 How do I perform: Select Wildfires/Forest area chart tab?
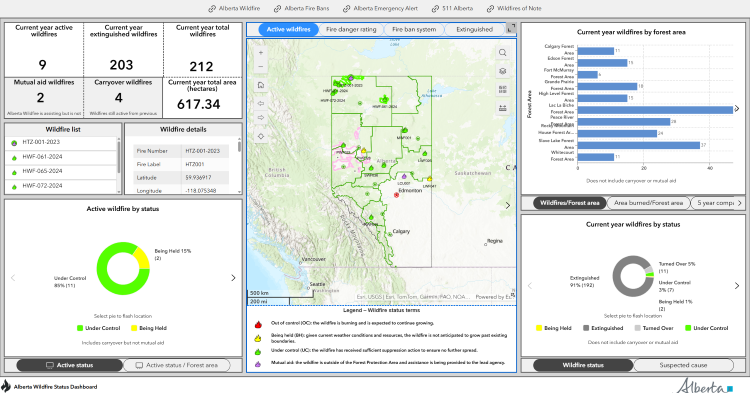click(x=570, y=203)
